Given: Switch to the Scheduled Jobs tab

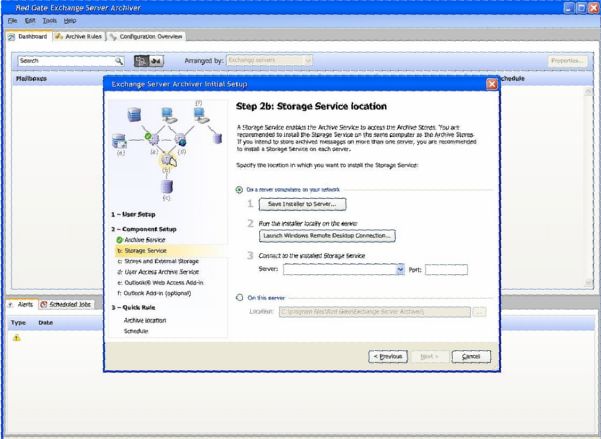Looking at the screenshot, I should [66, 304].
